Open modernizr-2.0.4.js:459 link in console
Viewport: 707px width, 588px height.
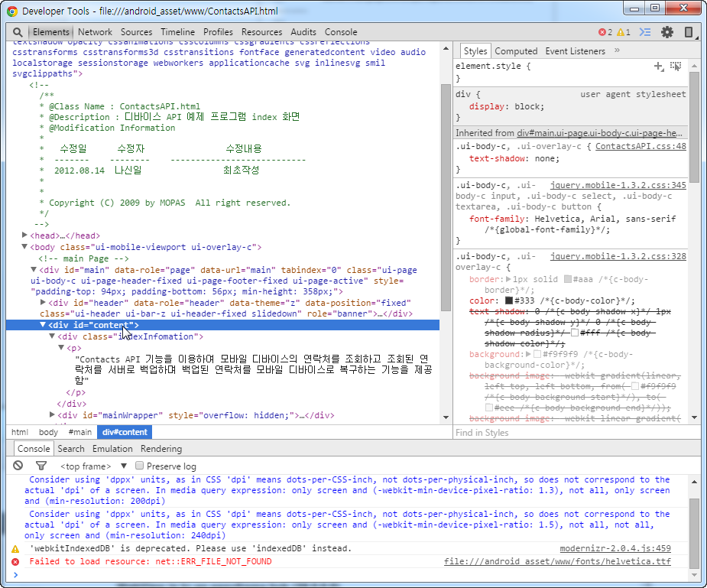615,548
